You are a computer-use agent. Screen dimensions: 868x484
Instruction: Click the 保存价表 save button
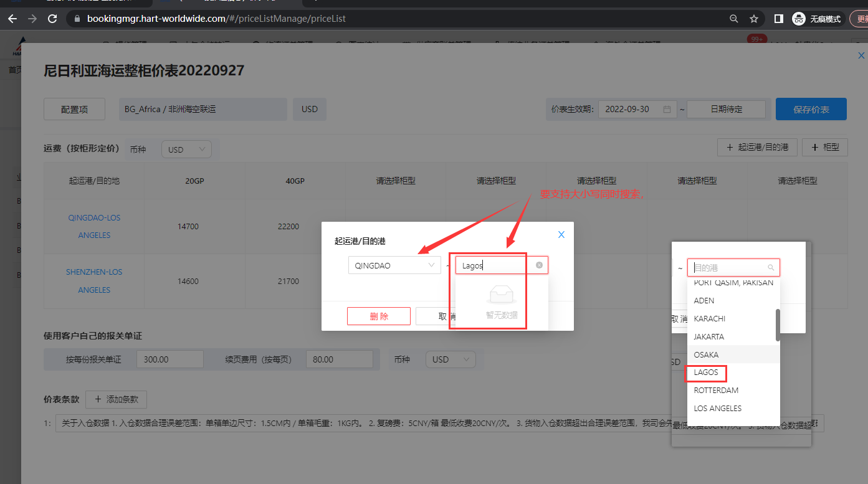[811, 109]
